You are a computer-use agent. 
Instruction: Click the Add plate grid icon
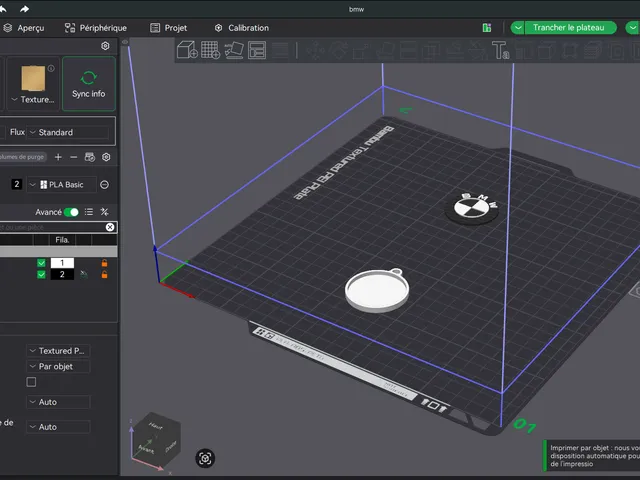click(x=211, y=50)
